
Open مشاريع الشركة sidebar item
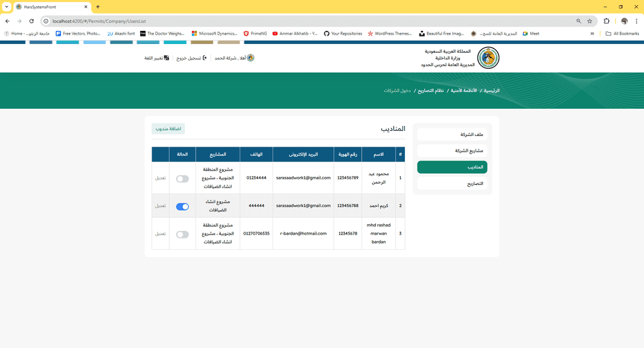tap(452, 151)
